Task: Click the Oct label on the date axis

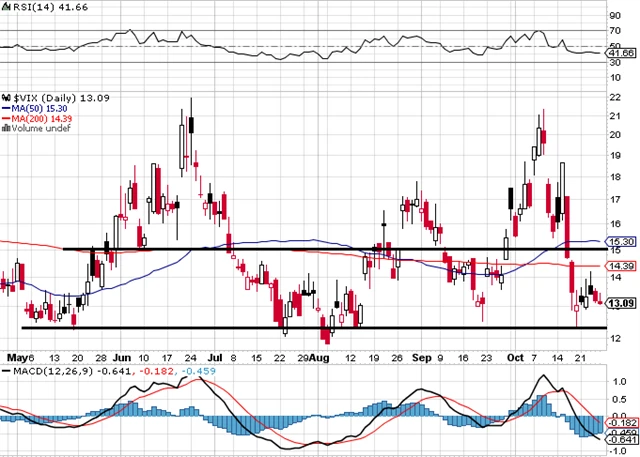Action: tap(514, 355)
